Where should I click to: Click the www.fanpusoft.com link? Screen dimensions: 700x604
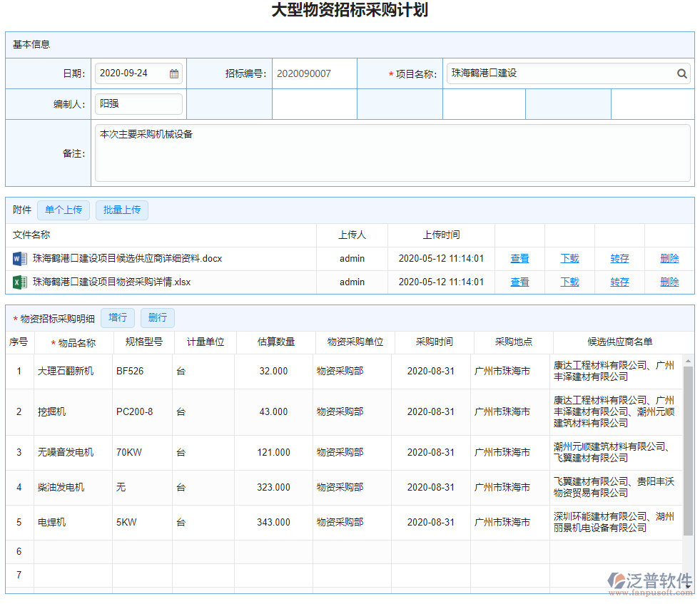pyautogui.click(x=650, y=590)
